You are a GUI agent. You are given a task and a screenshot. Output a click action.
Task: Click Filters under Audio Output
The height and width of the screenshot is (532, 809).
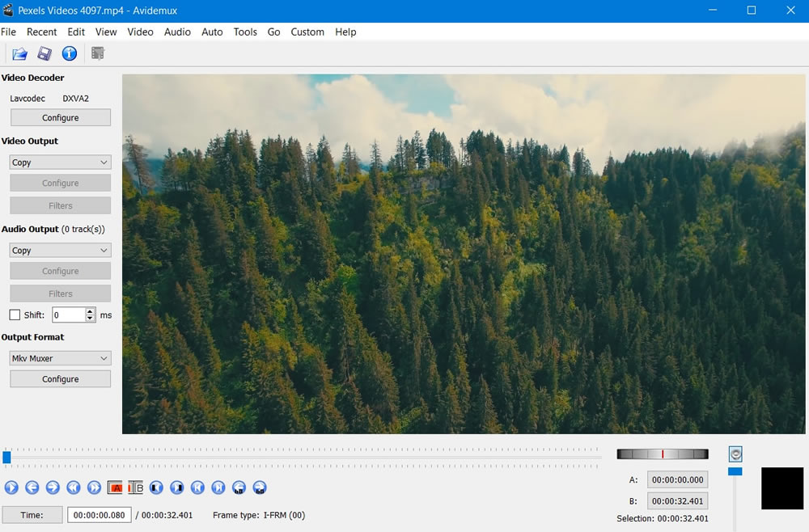pos(61,293)
